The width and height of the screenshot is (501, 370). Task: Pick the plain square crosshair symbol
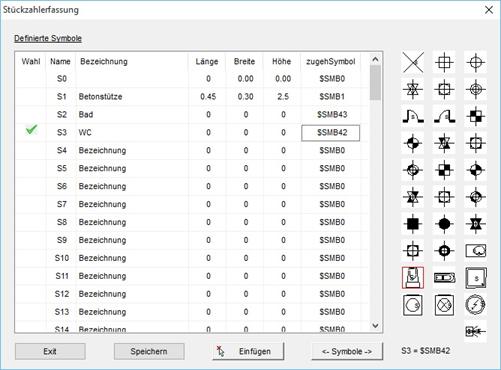[444, 62]
